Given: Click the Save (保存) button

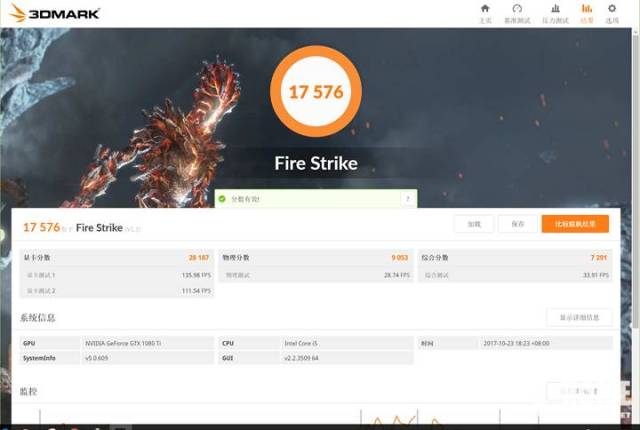Looking at the screenshot, I should [x=518, y=224].
